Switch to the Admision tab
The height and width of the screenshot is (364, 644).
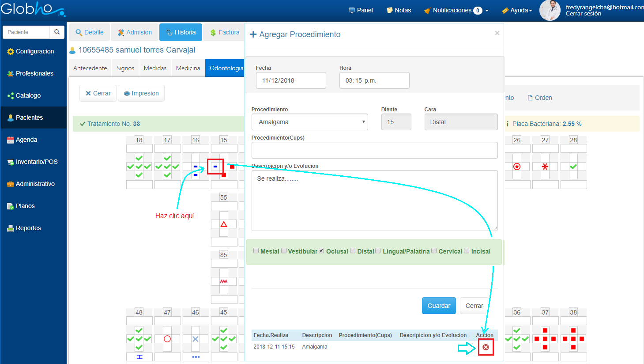[135, 32]
